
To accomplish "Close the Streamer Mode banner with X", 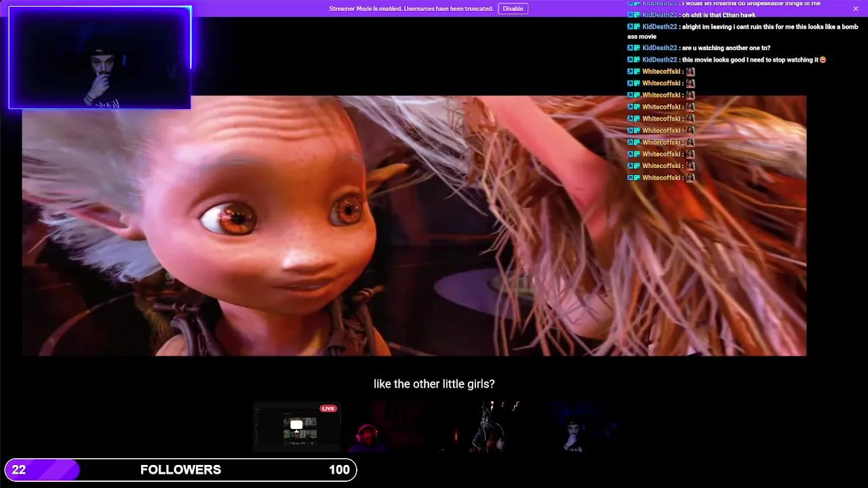I will click(x=856, y=9).
